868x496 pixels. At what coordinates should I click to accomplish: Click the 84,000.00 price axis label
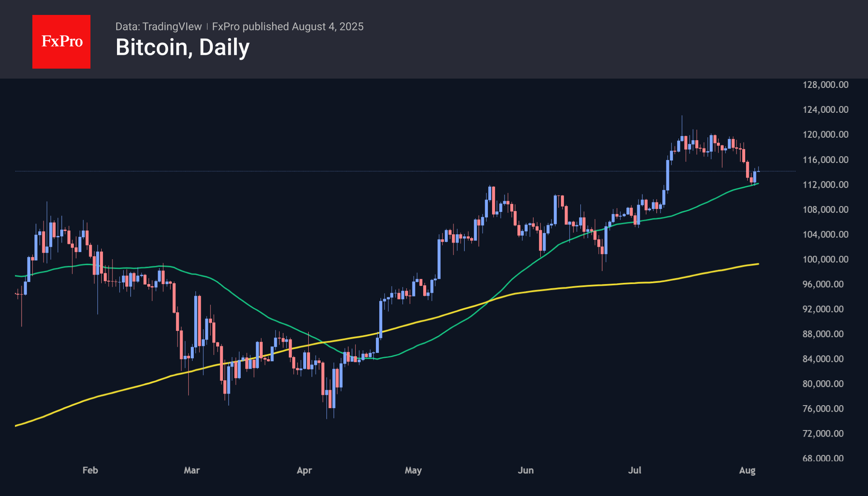tap(823, 359)
